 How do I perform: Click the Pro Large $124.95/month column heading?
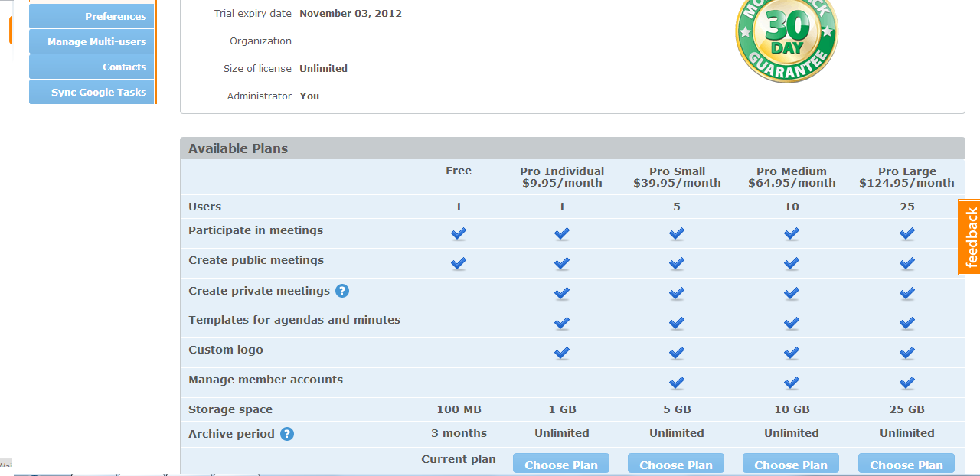click(907, 177)
